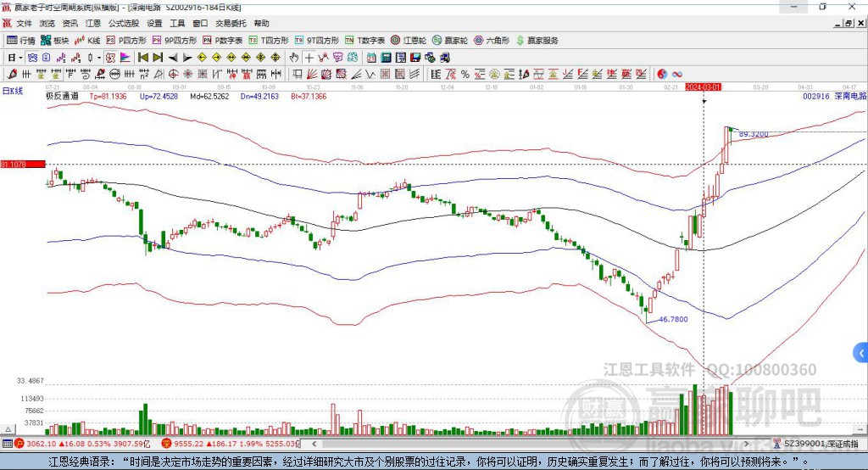Switch to the K线 chart view
Screen dimensions: 868x470
pos(87,41)
